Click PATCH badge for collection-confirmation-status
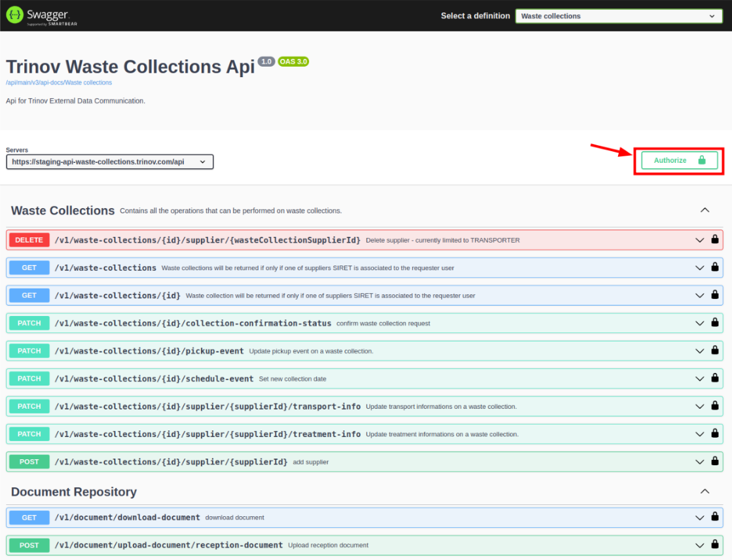 (29, 323)
